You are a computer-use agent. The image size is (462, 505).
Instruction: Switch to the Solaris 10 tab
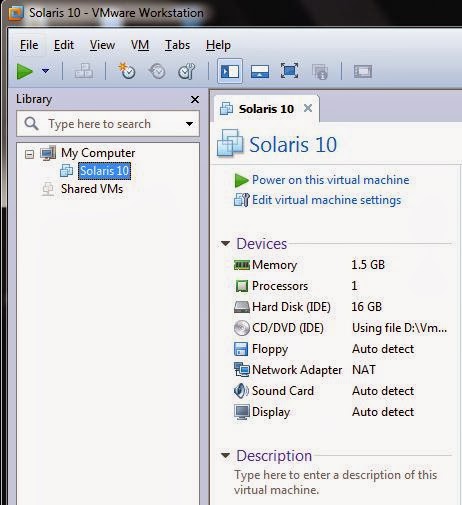coord(266,109)
